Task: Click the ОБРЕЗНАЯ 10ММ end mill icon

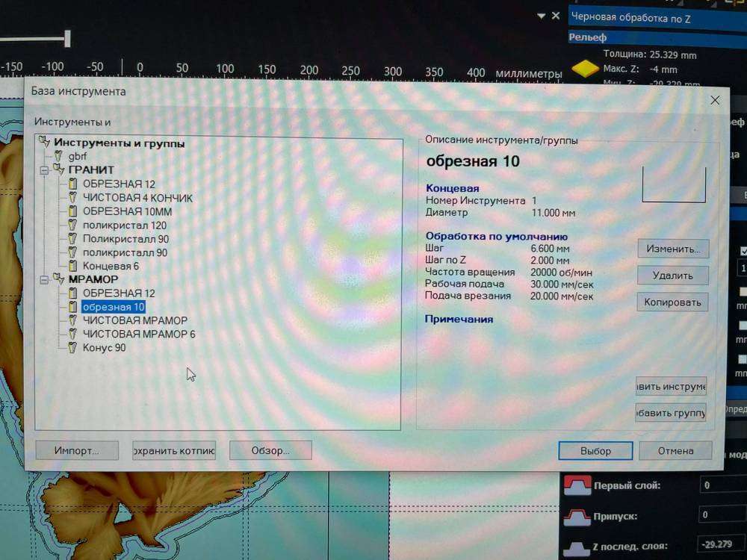Action: (72, 211)
